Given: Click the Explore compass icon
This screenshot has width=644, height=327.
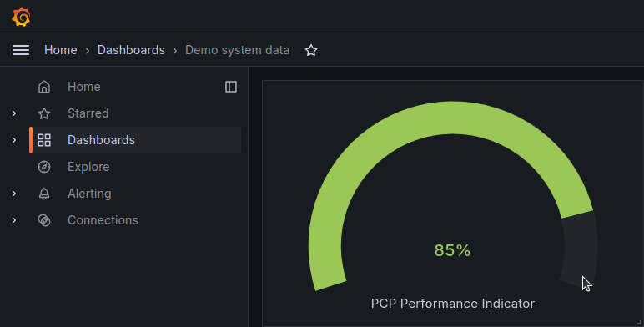Looking at the screenshot, I should point(44,167).
